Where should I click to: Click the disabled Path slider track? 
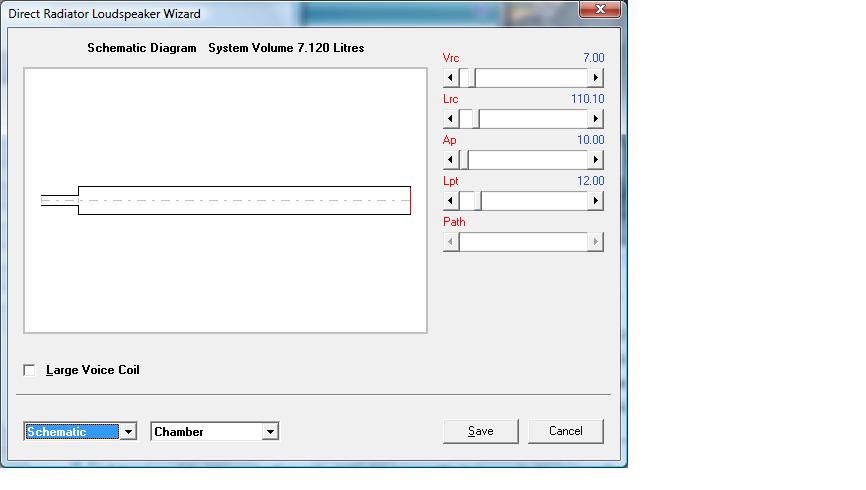click(523, 241)
